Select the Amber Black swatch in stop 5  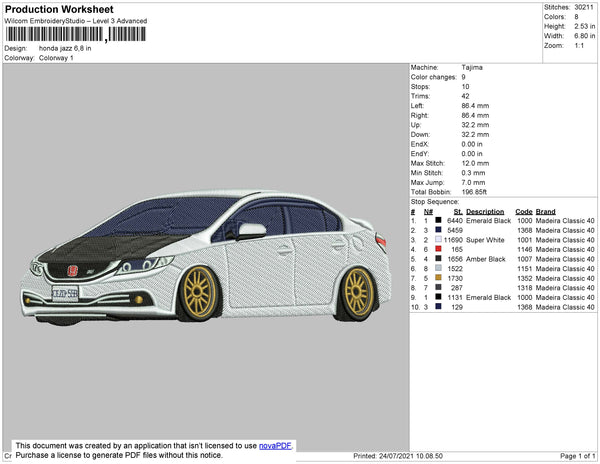[x=437, y=259]
